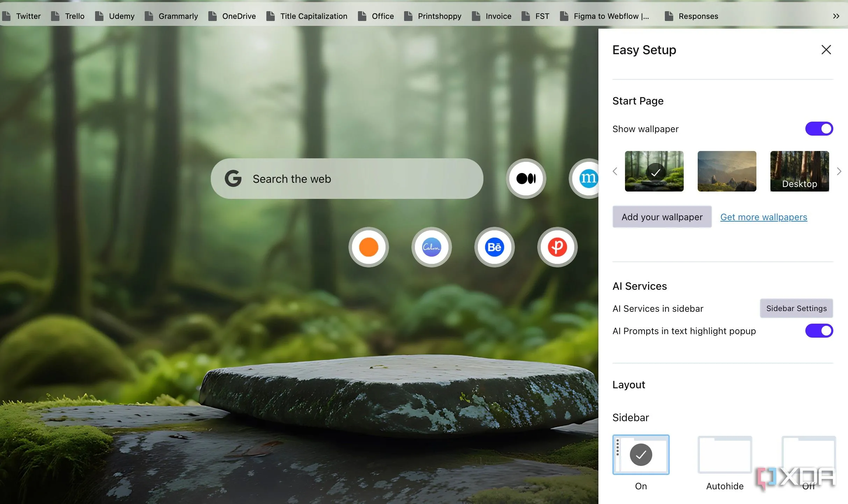Click Add your wallpaper button
Viewport: 848px width, 504px height.
(x=662, y=217)
